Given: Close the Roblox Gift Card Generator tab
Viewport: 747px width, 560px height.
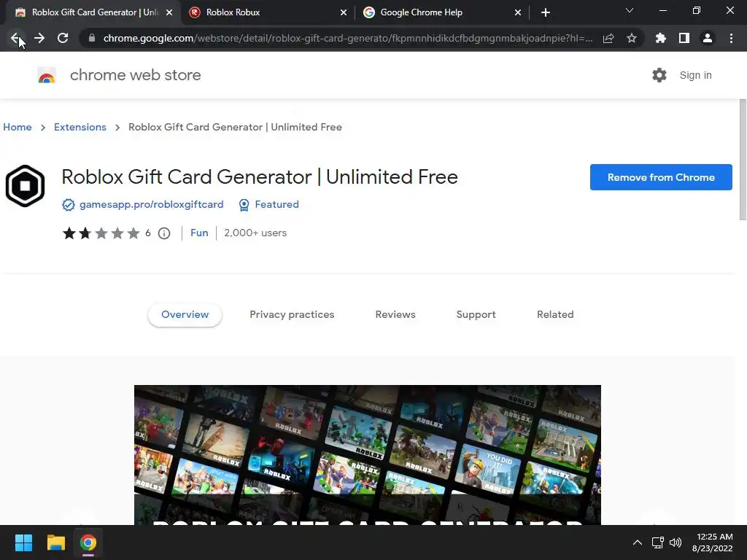Looking at the screenshot, I should (169, 12).
